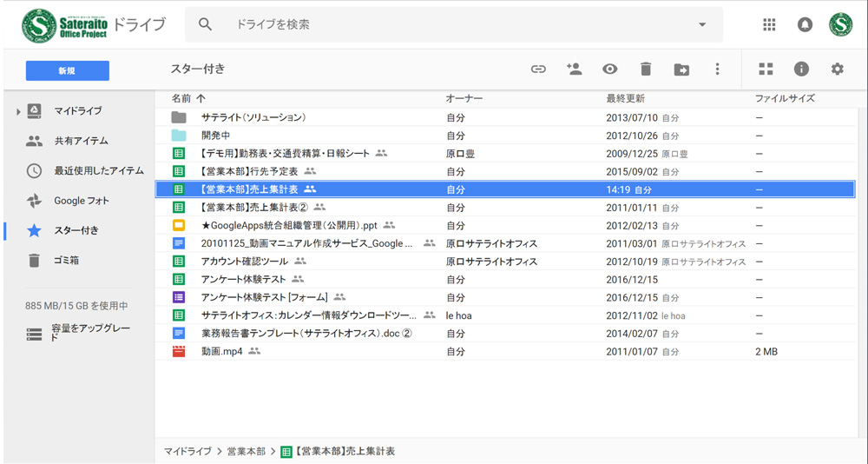Expand the マイドライブ tree arrow
The height and width of the screenshot is (464, 868).
point(18,112)
